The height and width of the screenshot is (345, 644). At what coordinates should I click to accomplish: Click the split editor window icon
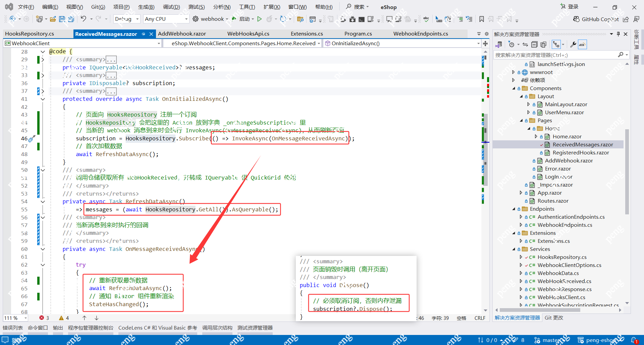tap(485, 44)
